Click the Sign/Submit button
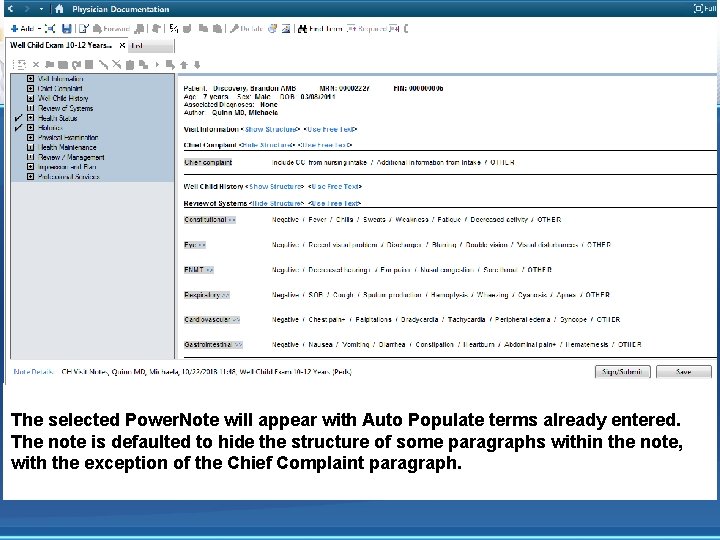Screen dimensions: 720x540 (623, 371)
